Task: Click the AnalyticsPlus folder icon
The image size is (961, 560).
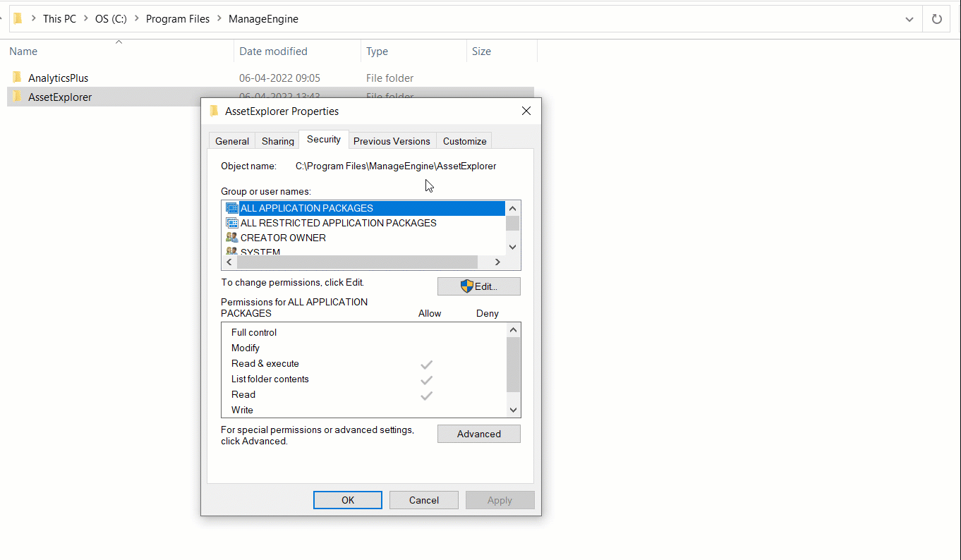Action: click(x=18, y=78)
